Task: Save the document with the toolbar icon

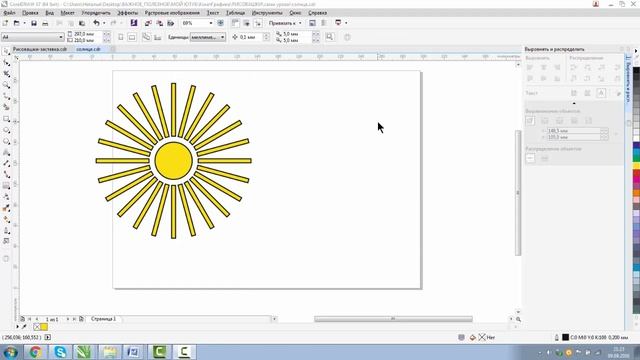Action: pos(34,23)
